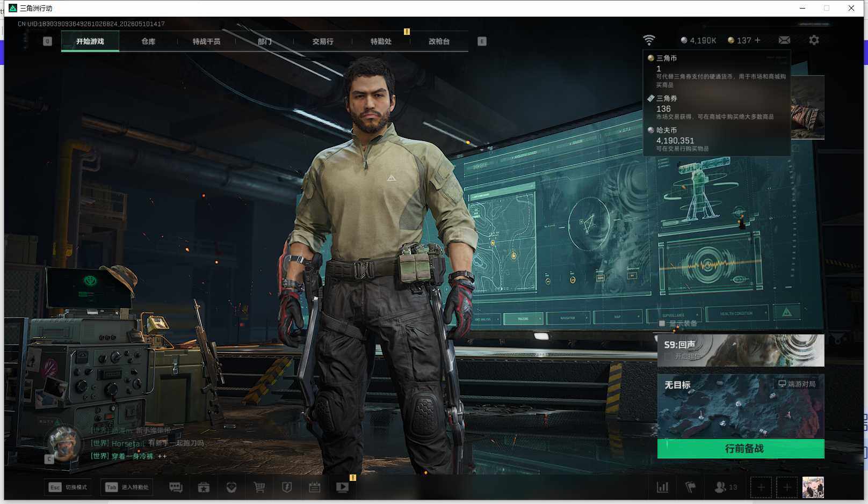This screenshot has width=868, height=504.
Task: Click the Q previous-tab key icon
Action: pos(47,41)
